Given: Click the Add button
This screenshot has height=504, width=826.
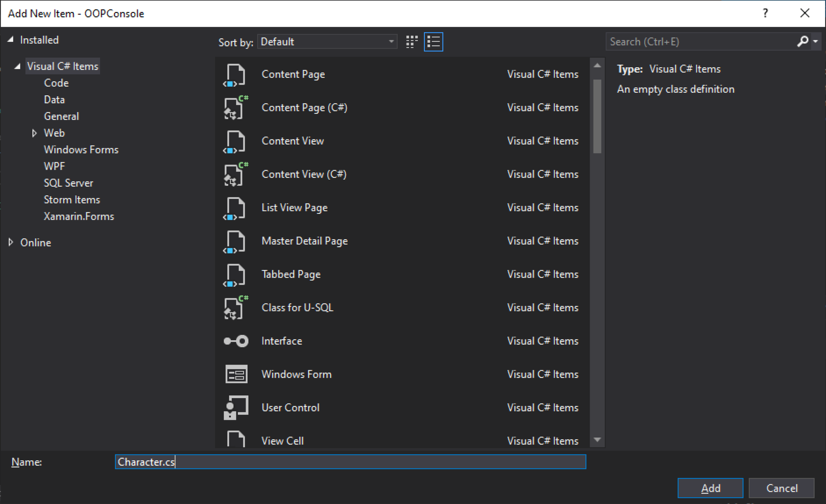Looking at the screenshot, I should [710, 488].
